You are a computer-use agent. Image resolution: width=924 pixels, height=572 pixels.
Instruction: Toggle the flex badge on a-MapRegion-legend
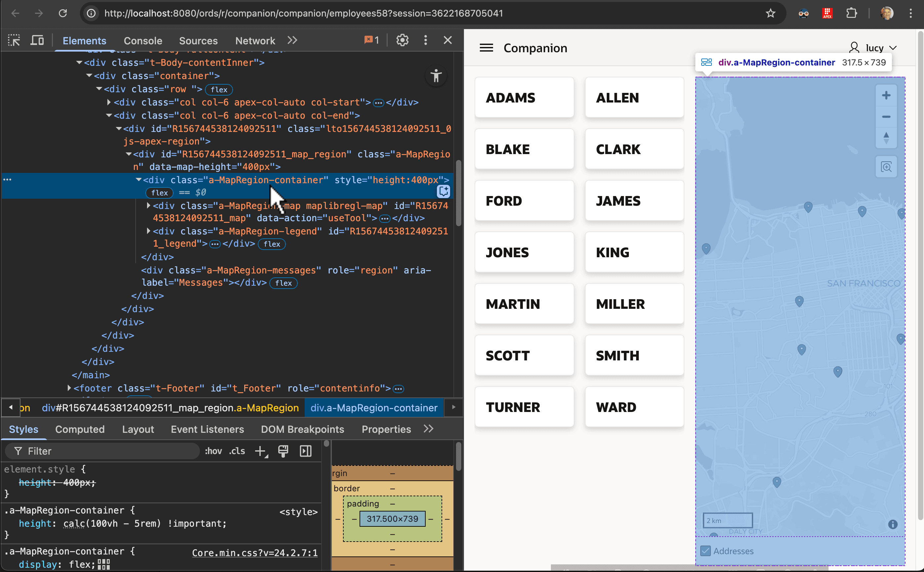tap(272, 244)
